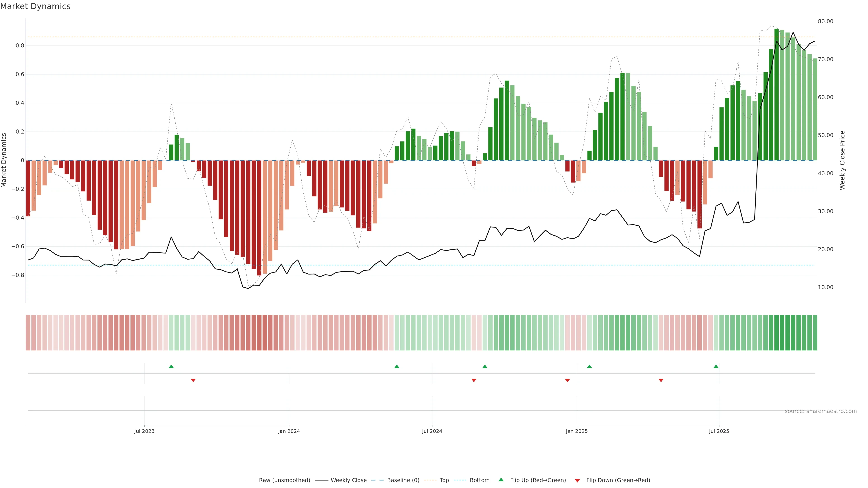
Task: Click the Flip Up legend triangle icon
Action: point(501,480)
